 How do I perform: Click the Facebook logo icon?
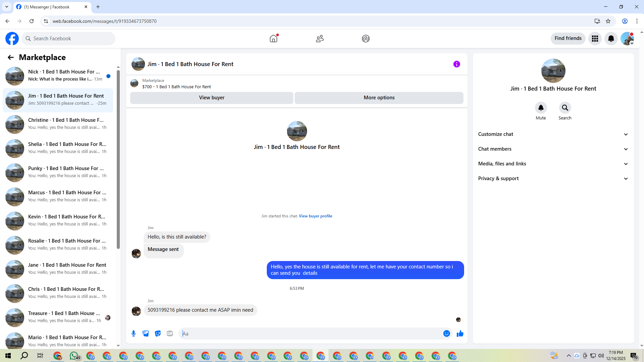(12, 39)
